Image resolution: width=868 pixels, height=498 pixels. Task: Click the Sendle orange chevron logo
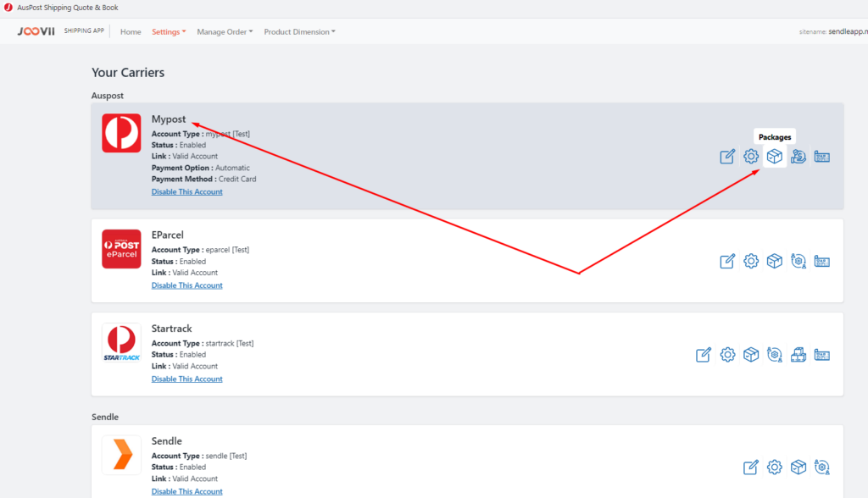pos(121,455)
